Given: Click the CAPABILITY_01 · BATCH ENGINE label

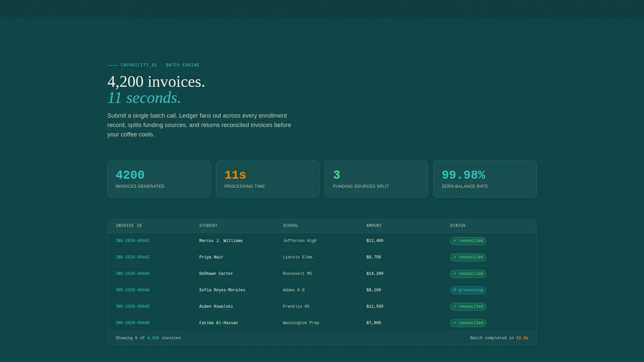Looking at the screenshot, I should (x=160, y=65).
